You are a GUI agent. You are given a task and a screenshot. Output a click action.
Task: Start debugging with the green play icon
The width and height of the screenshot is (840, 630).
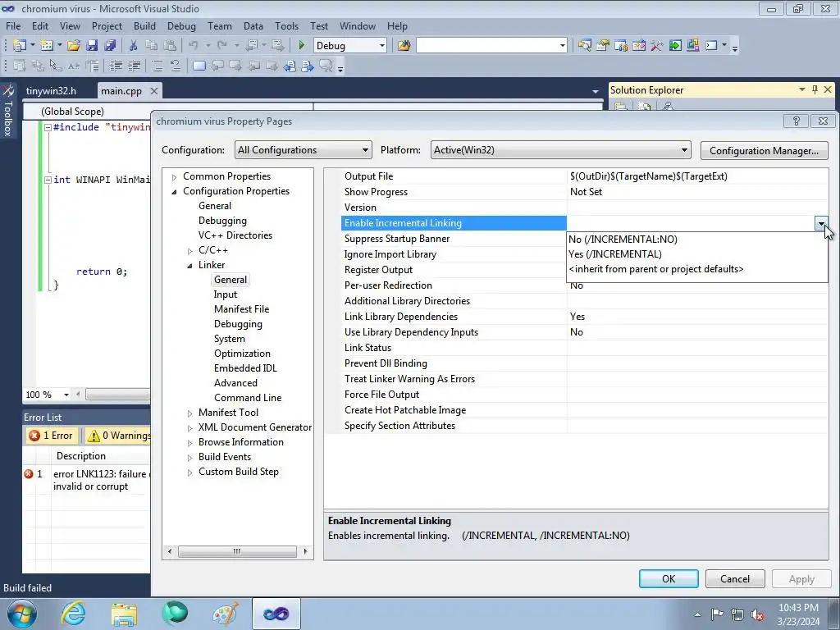301,46
